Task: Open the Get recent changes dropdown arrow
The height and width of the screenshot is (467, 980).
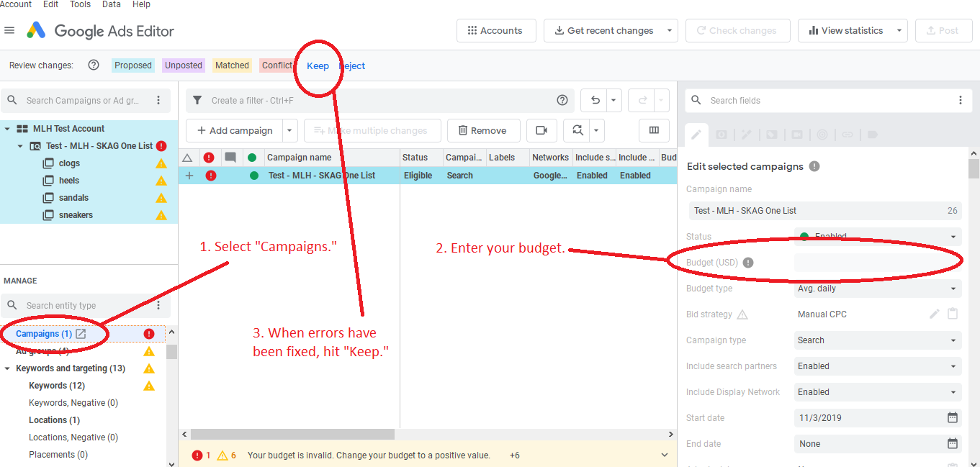Action: pos(670,30)
